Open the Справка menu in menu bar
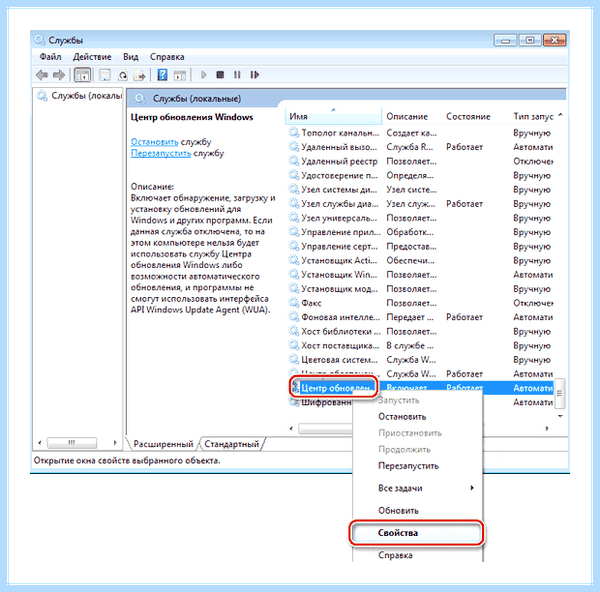This screenshot has width=600, height=592. (167, 57)
